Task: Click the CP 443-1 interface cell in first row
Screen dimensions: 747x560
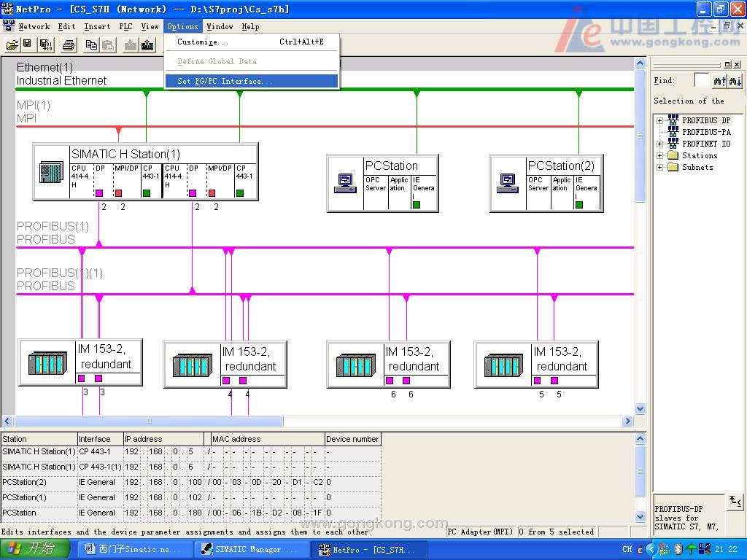Action: [x=100, y=452]
